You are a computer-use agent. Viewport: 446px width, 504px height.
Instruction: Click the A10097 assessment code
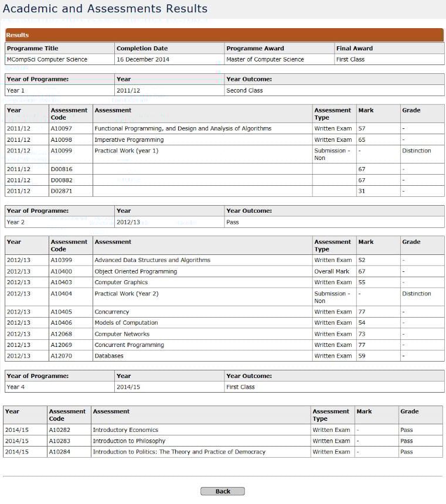pos(62,128)
